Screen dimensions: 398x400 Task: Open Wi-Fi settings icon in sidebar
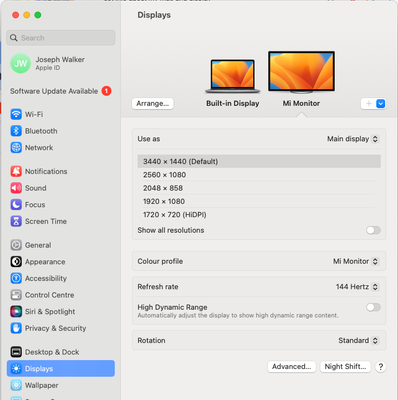click(16, 114)
